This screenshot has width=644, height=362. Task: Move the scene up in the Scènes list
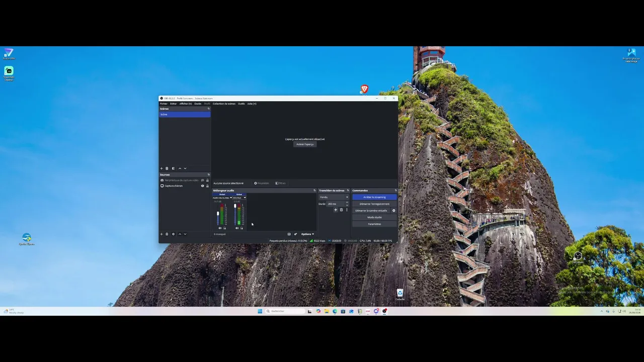180,168
